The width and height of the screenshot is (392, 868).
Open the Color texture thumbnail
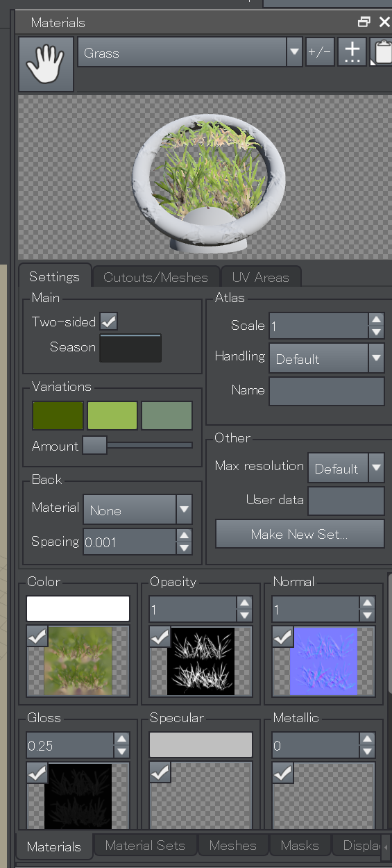(78, 660)
